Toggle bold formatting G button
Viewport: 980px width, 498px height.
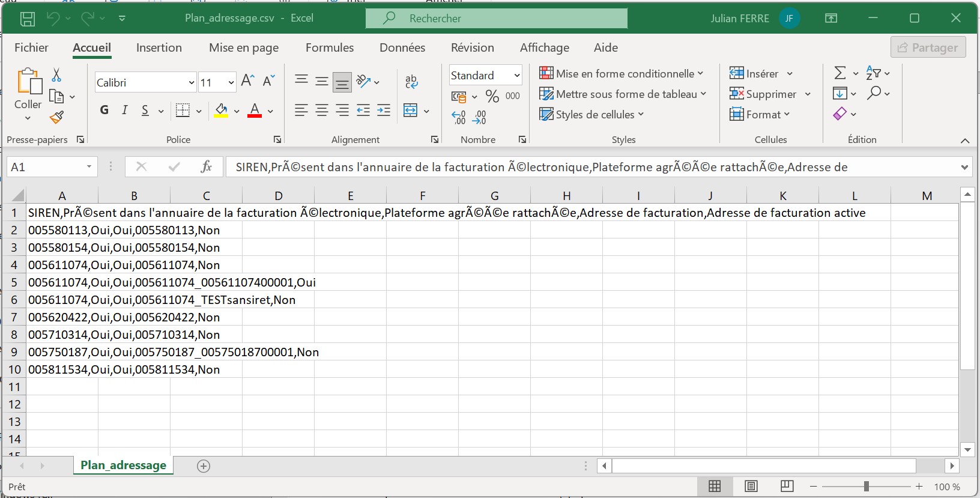pos(104,110)
